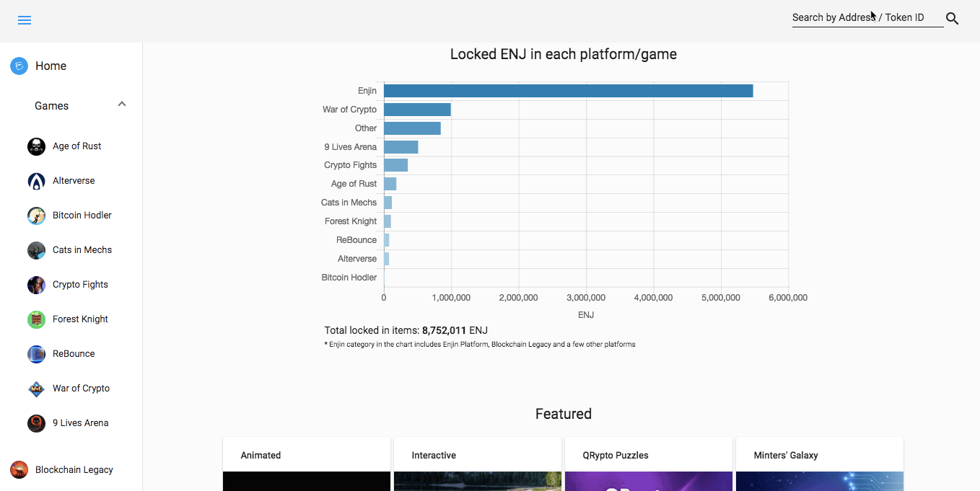Click the 'Total locked in items: 8,752,011 ENJ' text
The image size is (980, 491).
406,330
